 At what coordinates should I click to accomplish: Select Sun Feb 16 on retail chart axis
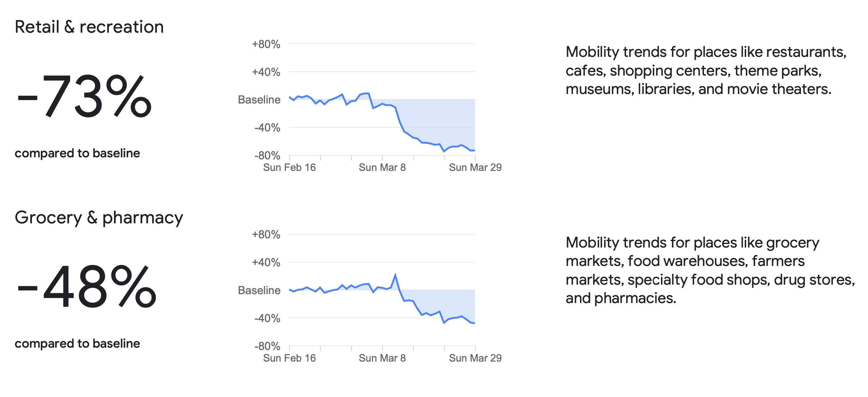[289, 168]
